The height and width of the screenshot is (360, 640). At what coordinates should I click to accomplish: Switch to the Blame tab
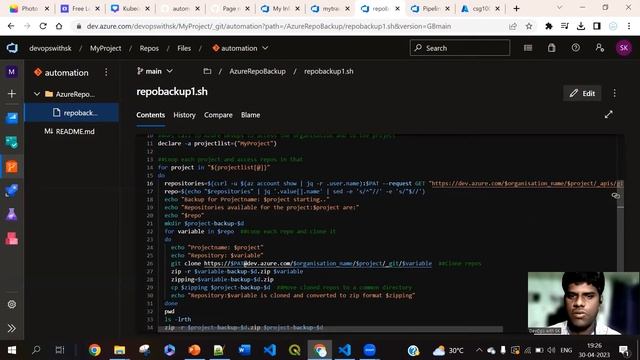[250, 115]
